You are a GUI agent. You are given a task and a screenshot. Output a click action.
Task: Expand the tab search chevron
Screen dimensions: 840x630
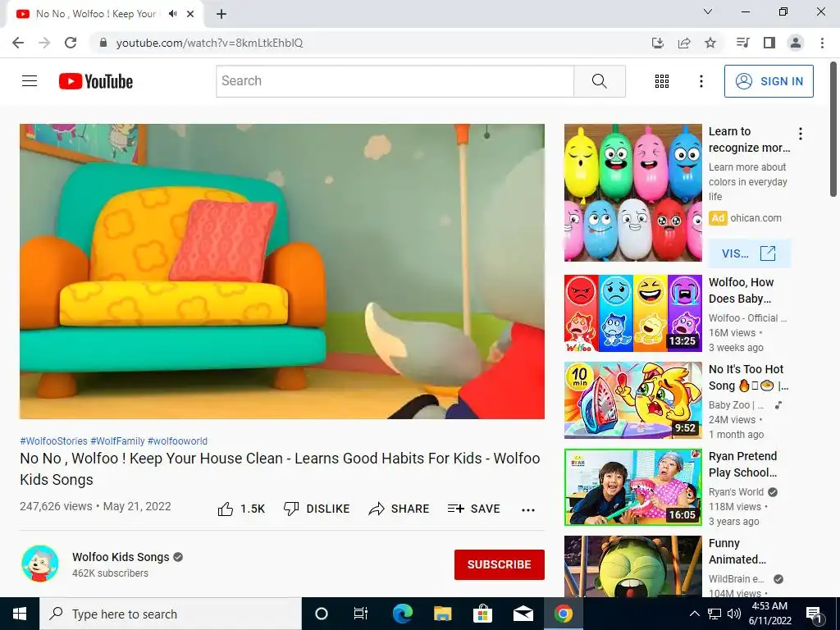708,11
